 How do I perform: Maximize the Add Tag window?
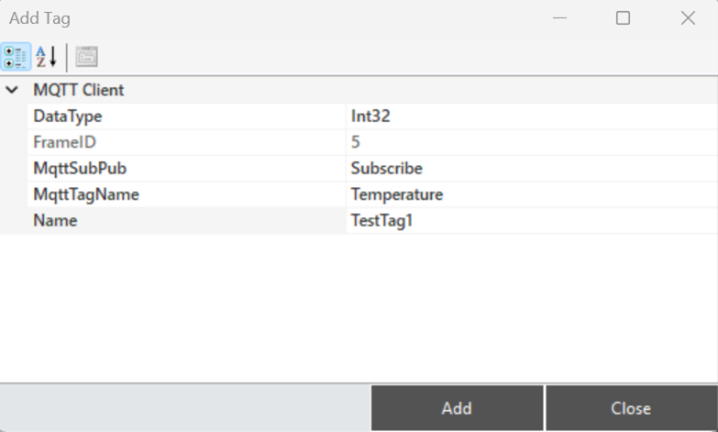point(623,18)
